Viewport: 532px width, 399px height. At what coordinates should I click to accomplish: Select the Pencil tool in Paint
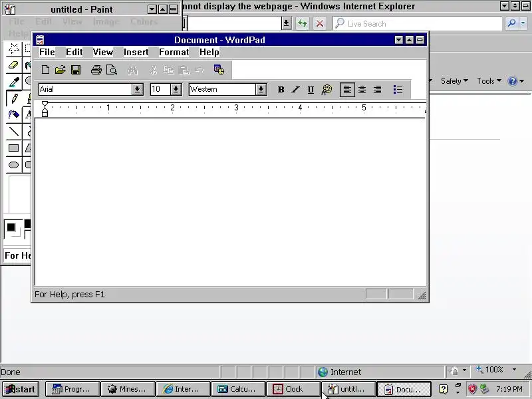tap(14, 98)
